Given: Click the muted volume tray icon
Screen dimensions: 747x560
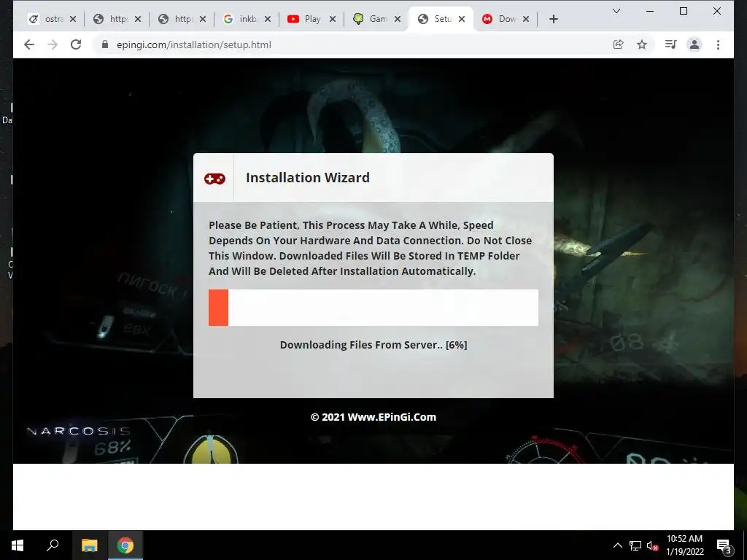Looking at the screenshot, I should (x=652, y=545).
